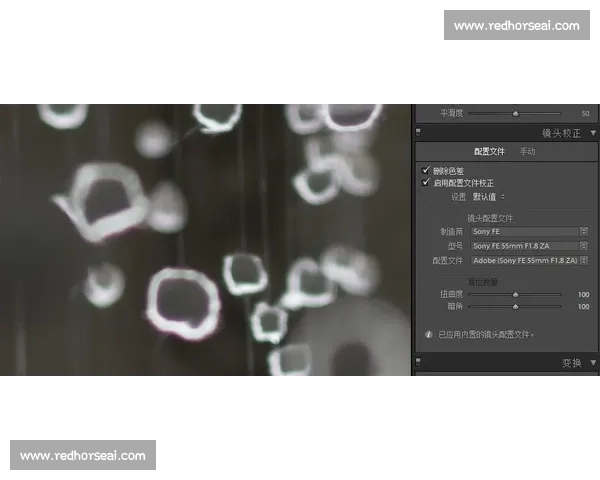The image size is (600, 480).
Task: Click the top-right www.redhorseai.com link
Action: 515,25
